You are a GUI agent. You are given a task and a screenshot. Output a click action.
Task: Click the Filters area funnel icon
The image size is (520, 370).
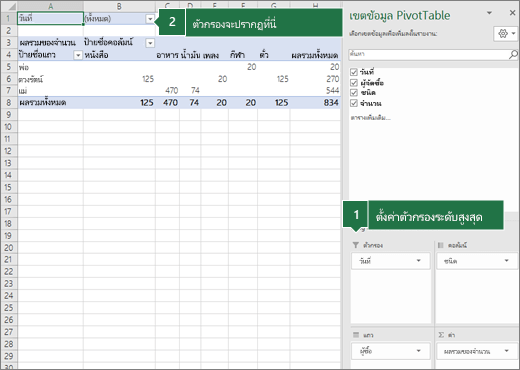click(356, 245)
